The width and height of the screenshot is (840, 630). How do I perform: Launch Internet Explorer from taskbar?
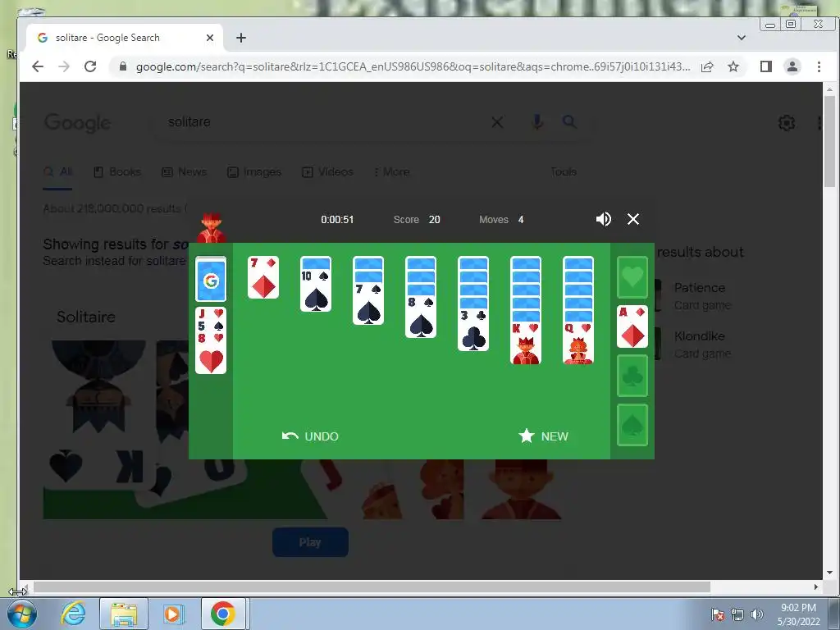point(73,614)
